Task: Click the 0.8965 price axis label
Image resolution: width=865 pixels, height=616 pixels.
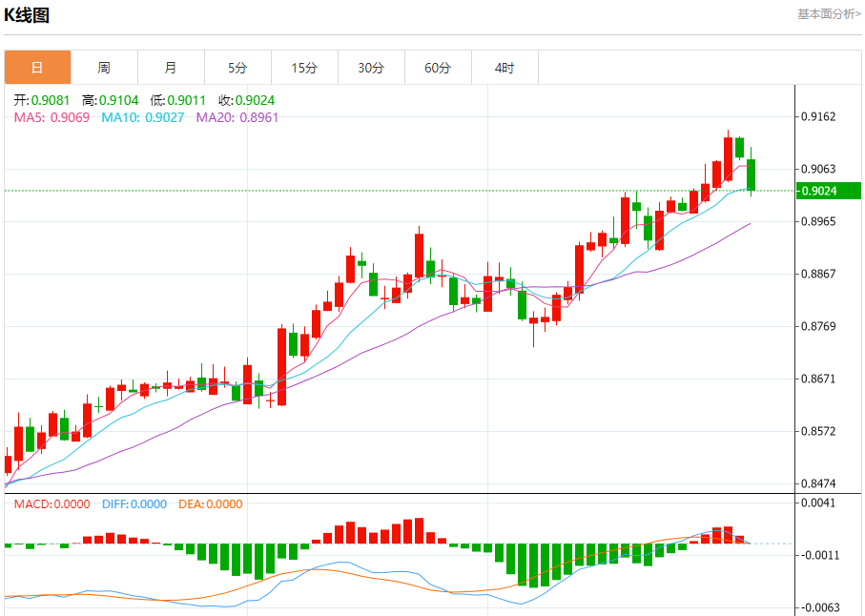Action: [818, 221]
